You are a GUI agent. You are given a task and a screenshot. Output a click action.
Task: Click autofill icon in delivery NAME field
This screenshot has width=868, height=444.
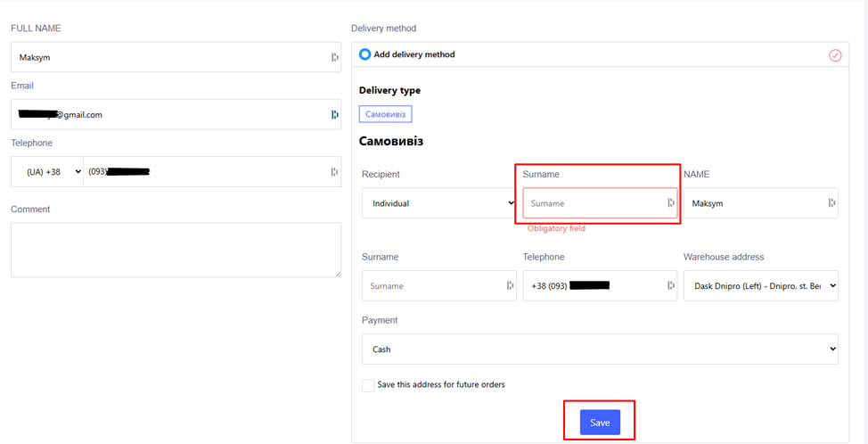click(x=831, y=203)
